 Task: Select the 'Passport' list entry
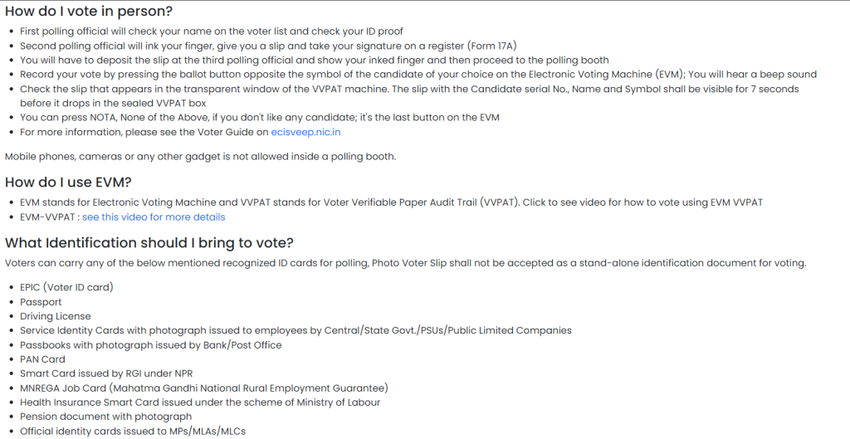[41, 302]
